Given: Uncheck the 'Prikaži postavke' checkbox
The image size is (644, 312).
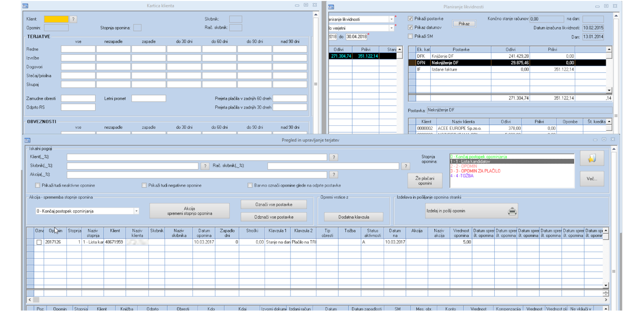Looking at the screenshot, I should pos(410,19).
